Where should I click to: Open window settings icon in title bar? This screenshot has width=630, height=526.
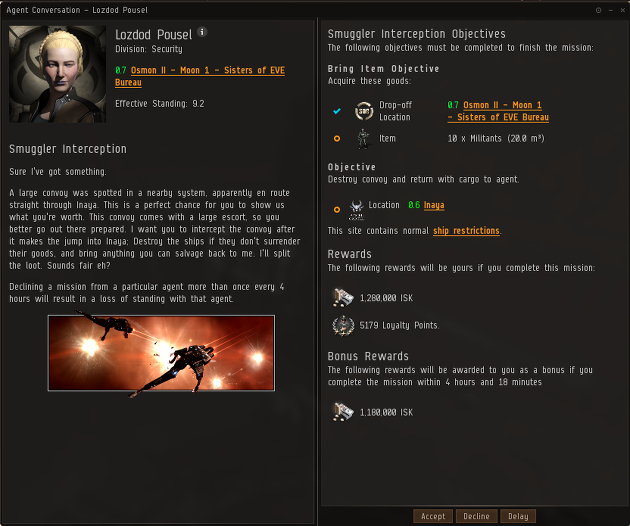click(598, 10)
